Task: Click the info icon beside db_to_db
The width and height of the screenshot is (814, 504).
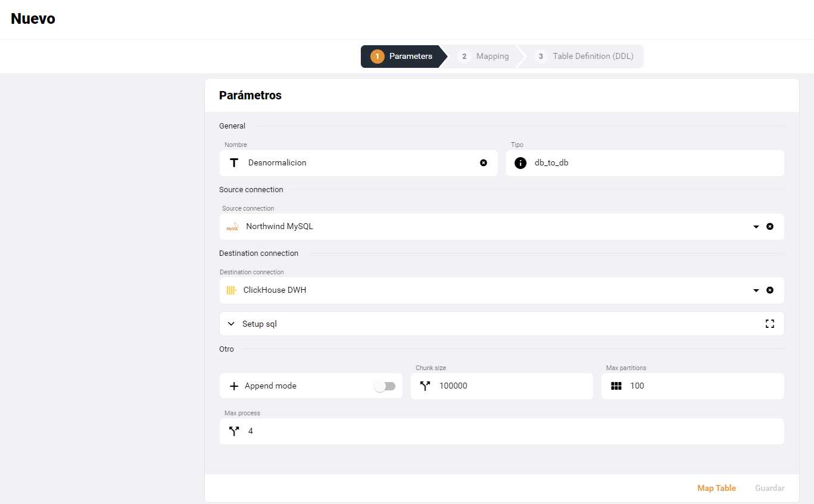Action: [x=520, y=163]
